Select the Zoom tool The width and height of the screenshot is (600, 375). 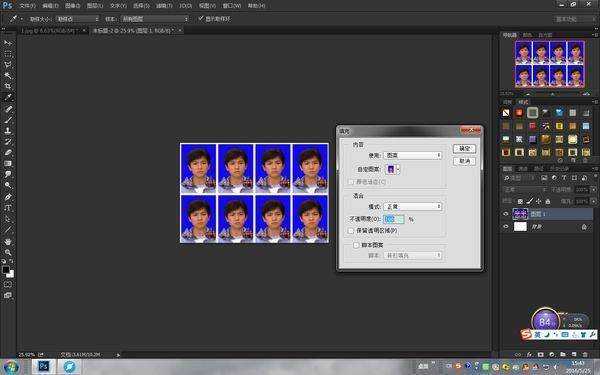click(8, 252)
